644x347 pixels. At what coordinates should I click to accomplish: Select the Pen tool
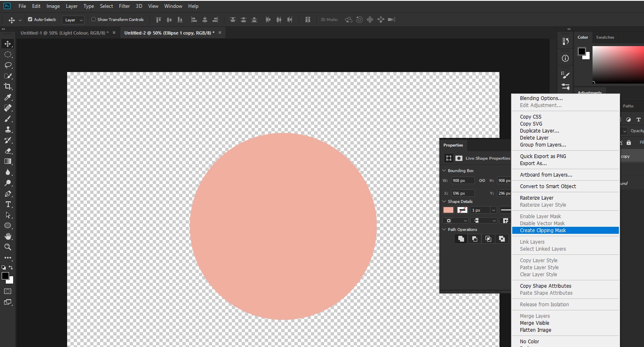pos(8,193)
